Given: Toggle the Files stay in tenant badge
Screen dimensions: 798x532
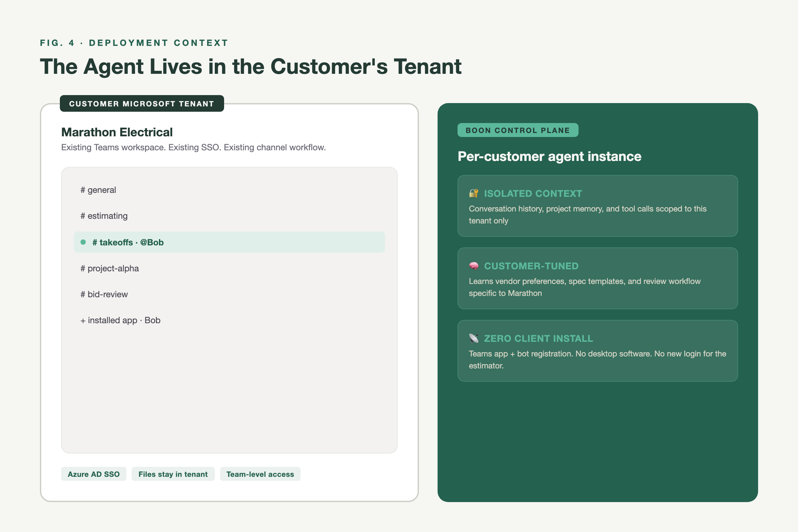Looking at the screenshot, I should (x=173, y=474).
